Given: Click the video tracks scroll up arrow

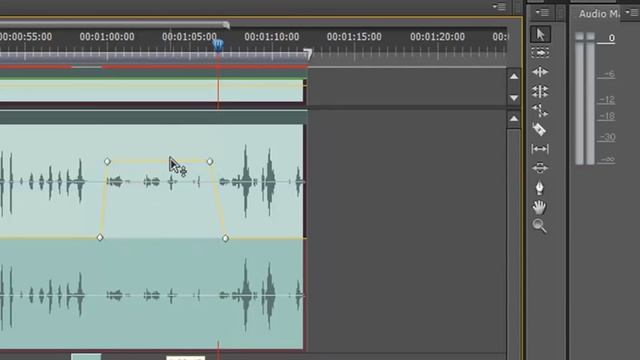Looking at the screenshot, I should coord(514,77).
